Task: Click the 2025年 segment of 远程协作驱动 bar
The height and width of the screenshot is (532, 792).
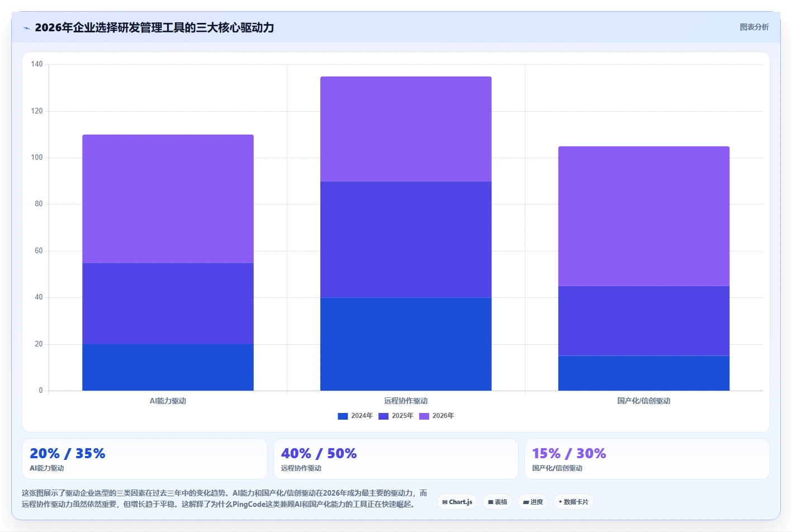Action: (x=406, y=240)
